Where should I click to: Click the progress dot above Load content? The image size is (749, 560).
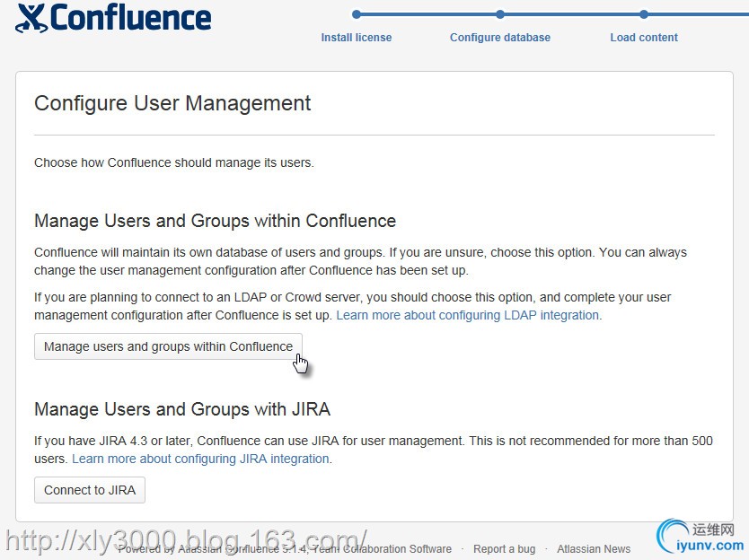pos(644,14)
